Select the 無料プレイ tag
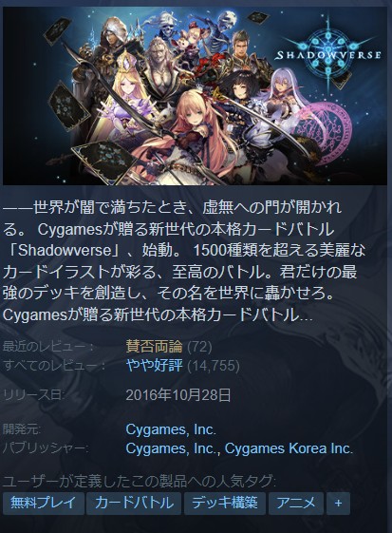 pos(43,503)
